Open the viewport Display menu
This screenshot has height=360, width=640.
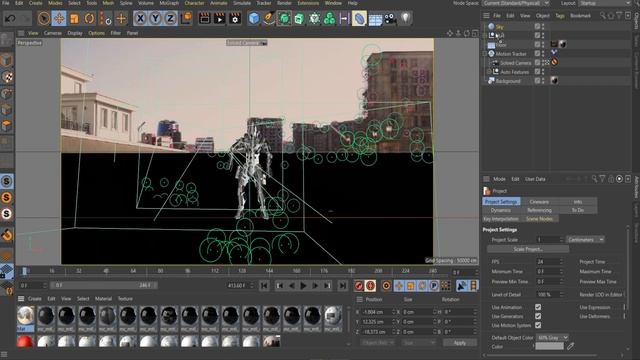pos(75,33)
